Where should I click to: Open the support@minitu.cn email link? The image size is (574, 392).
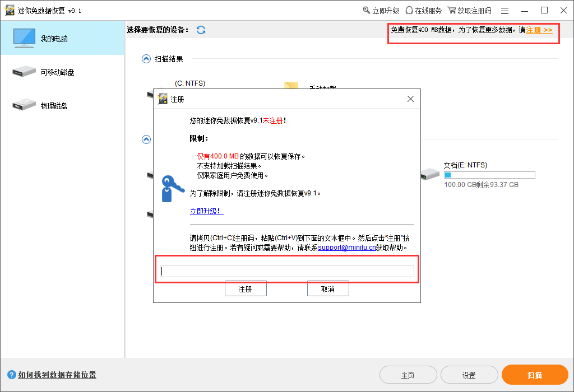(x=347, y=248)
